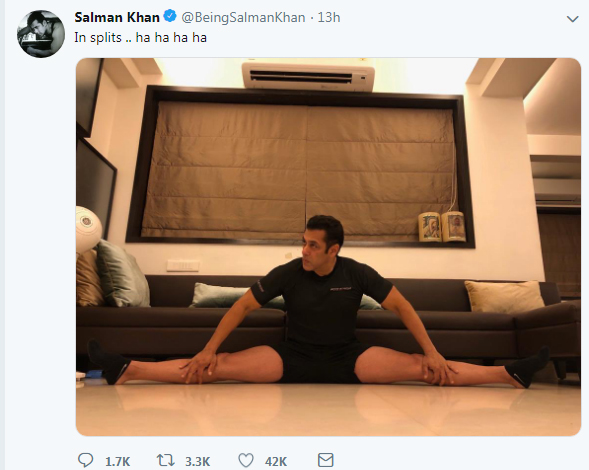Image resolution: width=589 pixels, height=470 pixels.
Task: Click the 42K likes count
Action: [276, 461]
